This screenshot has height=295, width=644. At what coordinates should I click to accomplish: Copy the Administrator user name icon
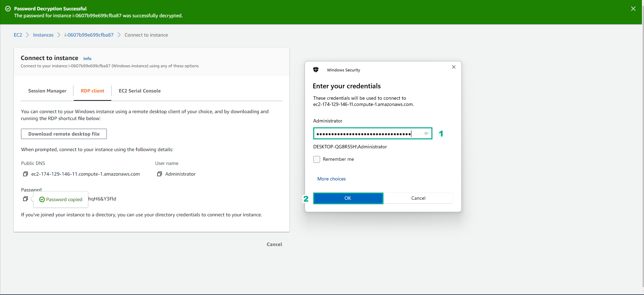(159, 174)
